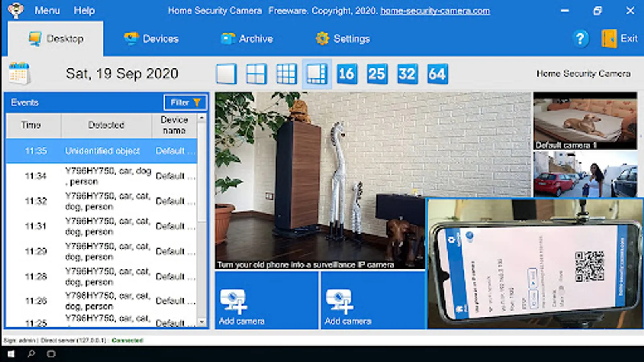
Task: Sort events by Detected column header
Action: (x=106, y=125)
